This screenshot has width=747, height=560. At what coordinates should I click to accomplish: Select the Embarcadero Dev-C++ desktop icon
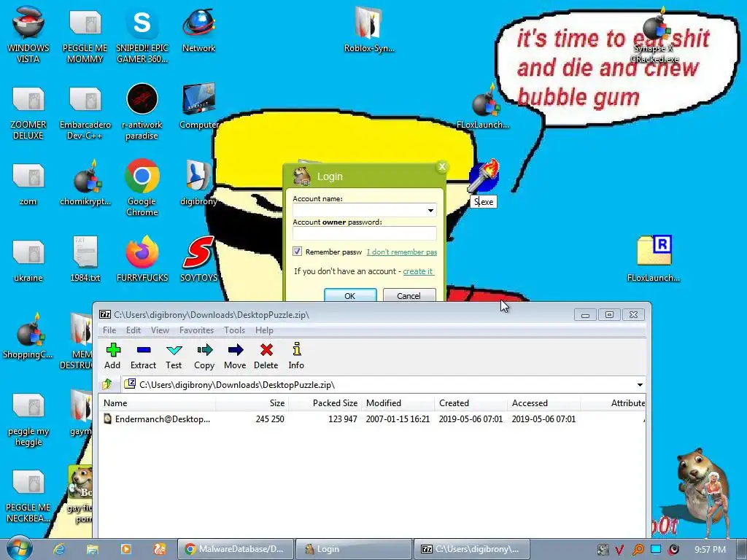coord(85,112)
